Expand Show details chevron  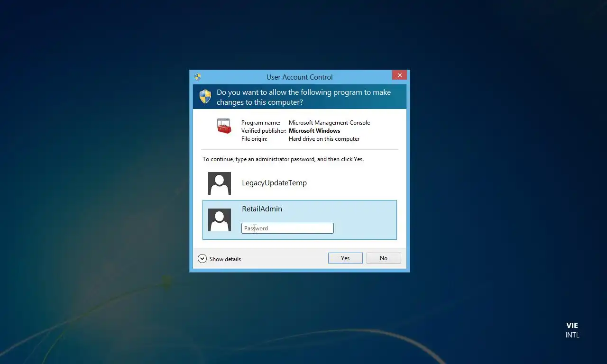click(x=202, y=259)
